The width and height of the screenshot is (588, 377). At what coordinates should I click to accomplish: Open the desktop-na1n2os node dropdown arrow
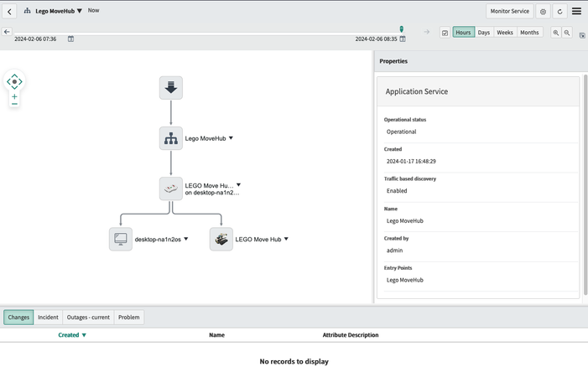(x=186, y=239)
